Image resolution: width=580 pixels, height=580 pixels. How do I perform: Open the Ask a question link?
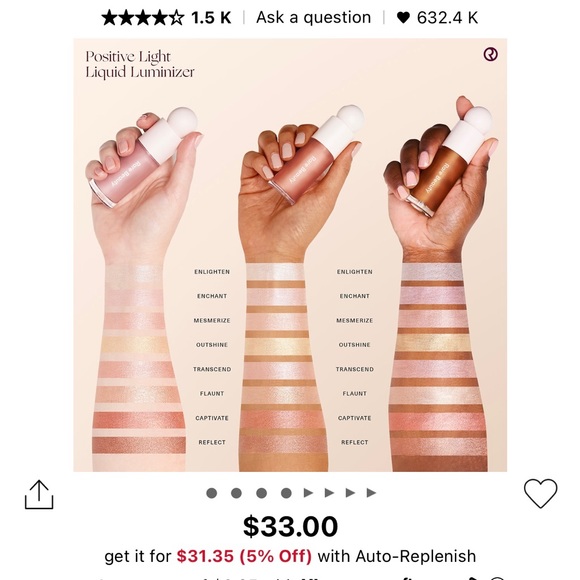313,17
